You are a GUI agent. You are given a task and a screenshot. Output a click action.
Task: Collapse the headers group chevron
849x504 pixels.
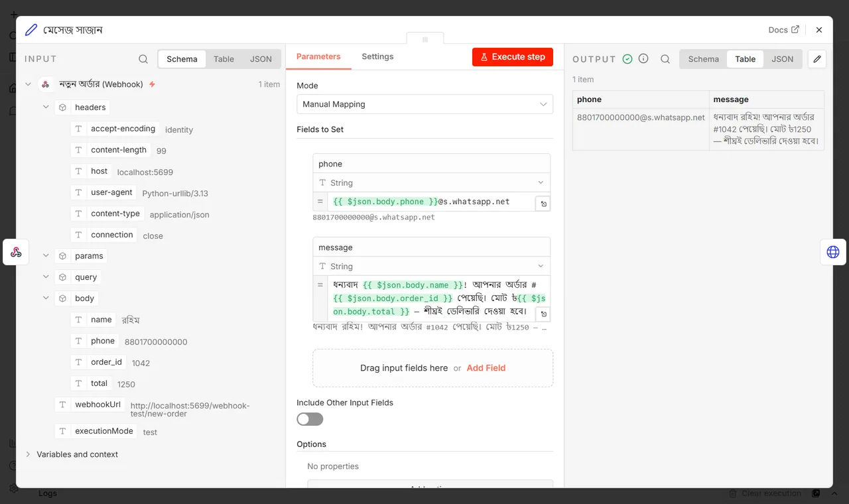tap(46, 107)
